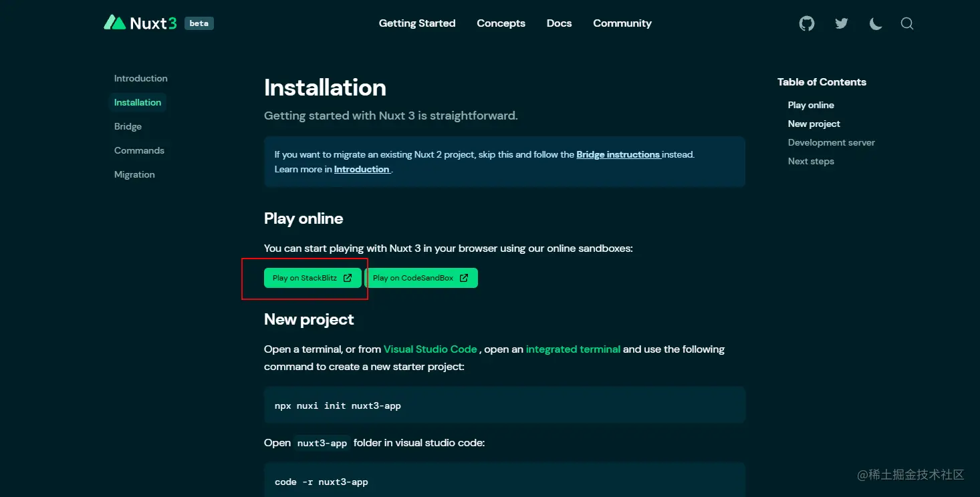The image size is (980, 497).
Task: Open the Getting Started menu
Action: (x=417, y=23)
